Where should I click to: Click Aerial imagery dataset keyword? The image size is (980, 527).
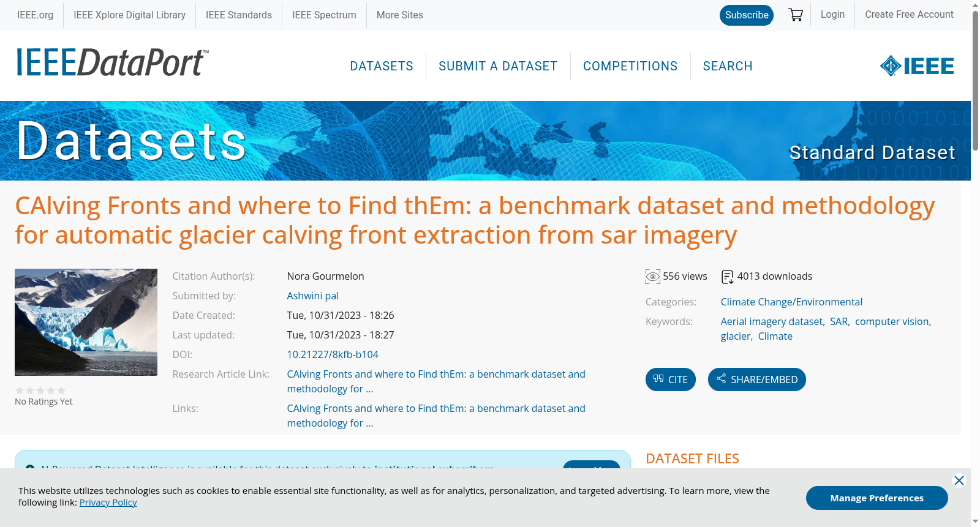tap(772, 321)
